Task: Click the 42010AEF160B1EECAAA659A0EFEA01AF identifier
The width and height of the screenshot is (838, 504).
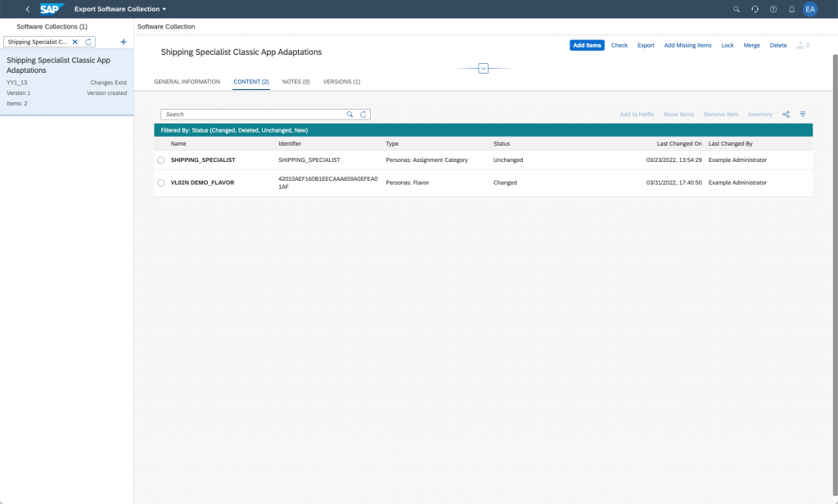Action: pos(328,182)
